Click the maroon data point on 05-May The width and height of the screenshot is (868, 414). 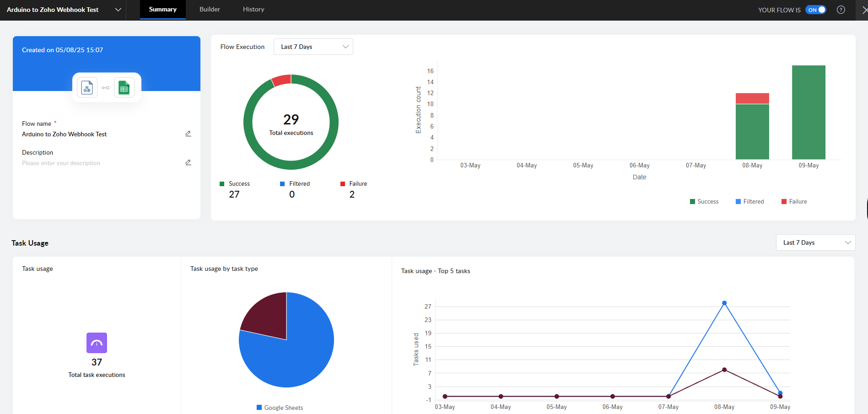coord(556,396)
